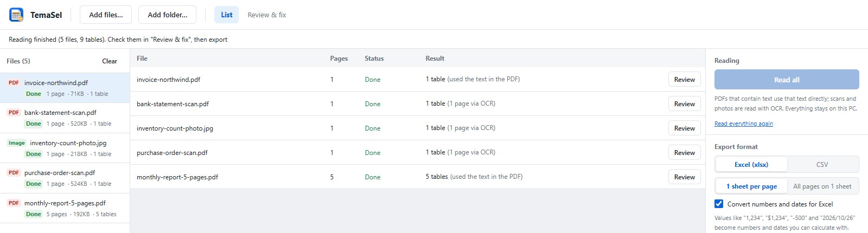Image resolution: width=868 pixels, height=233 pixels.
Task: Click the PDF badge for bank-statement-scan.pdf in sidebar
Action: click(14, 113)
